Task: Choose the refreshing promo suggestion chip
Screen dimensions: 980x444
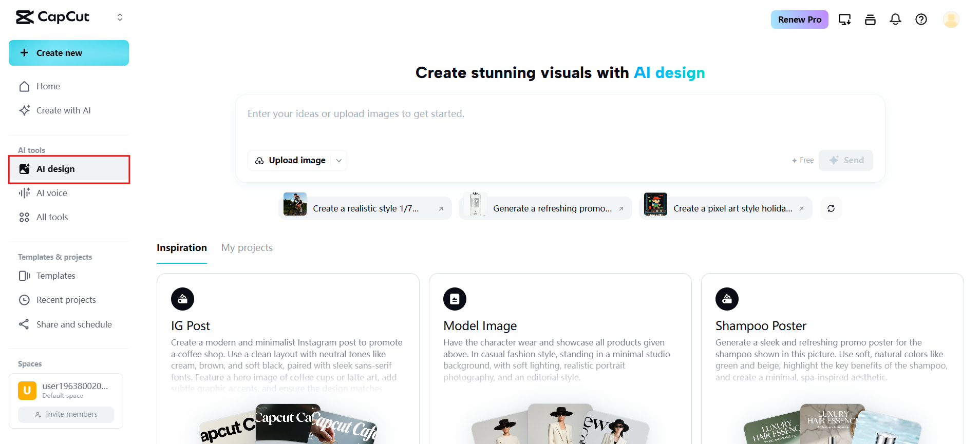Action: tap(545, 208)
